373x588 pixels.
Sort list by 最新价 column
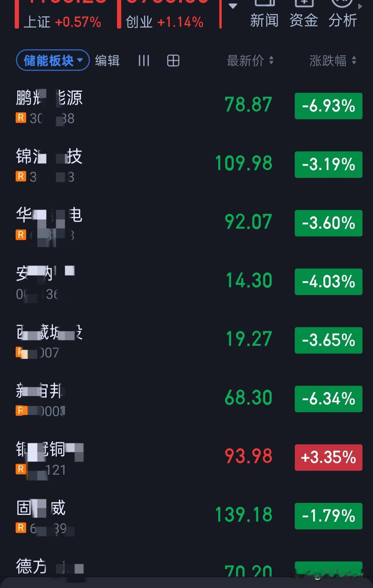(x=250, y=61)
